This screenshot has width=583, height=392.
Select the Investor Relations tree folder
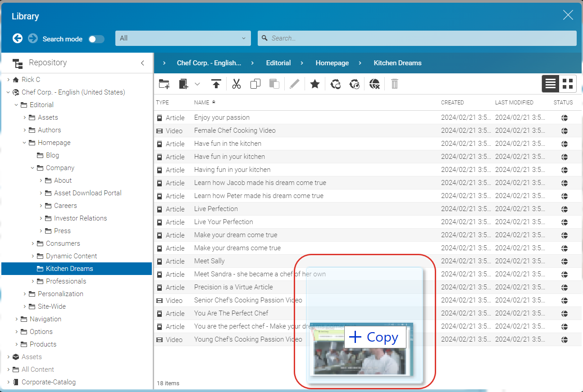[x=80, y=218]
